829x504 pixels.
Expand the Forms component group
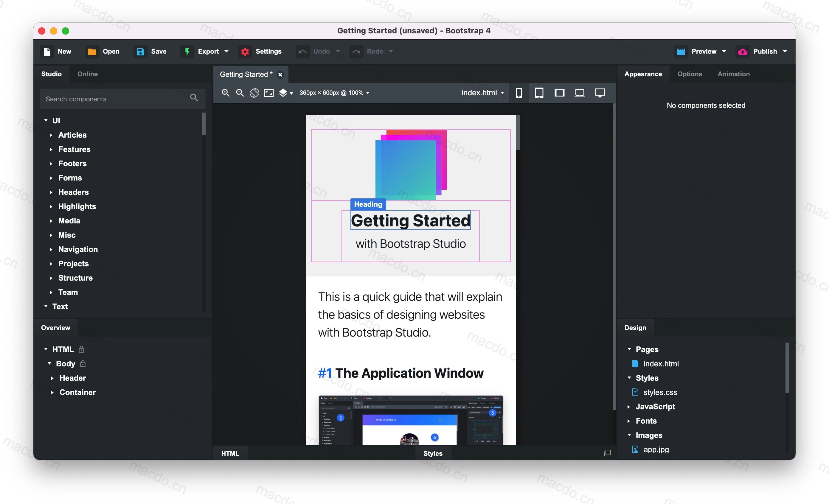[x=51, y=178]
